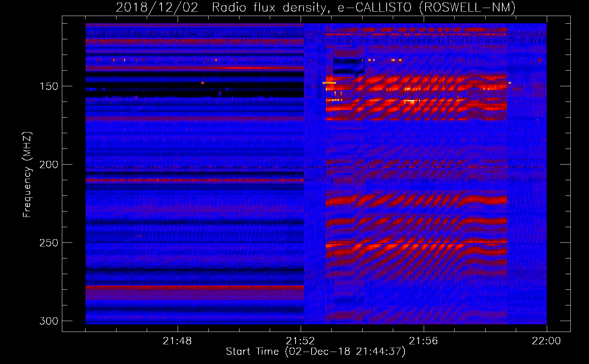This screenshot has height=364, width=589.
Task: Click the 'Start Time (02-Dec-18 21:44:37)' label
Action: (x=316, y=352)
